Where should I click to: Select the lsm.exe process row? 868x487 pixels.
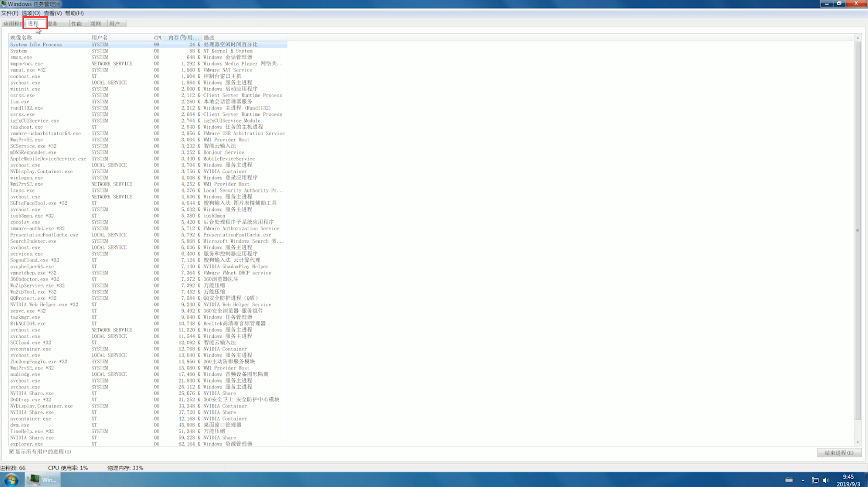tap(148, 102)
